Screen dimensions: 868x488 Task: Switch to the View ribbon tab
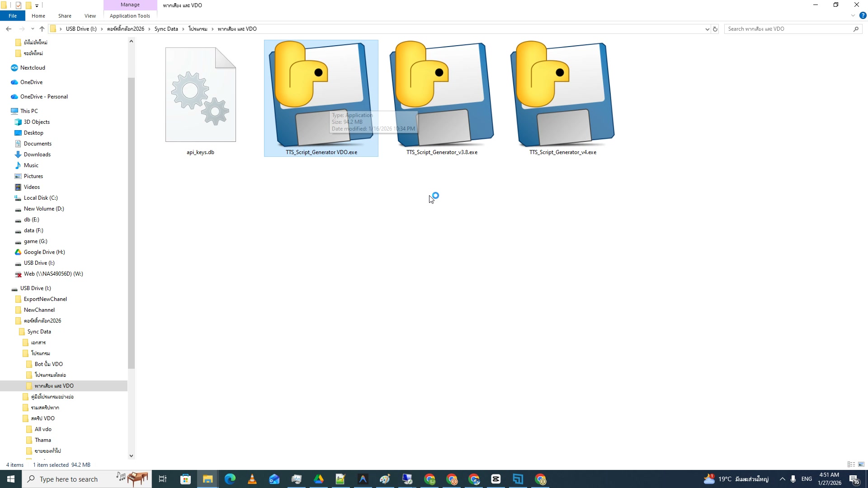[90, 16]
